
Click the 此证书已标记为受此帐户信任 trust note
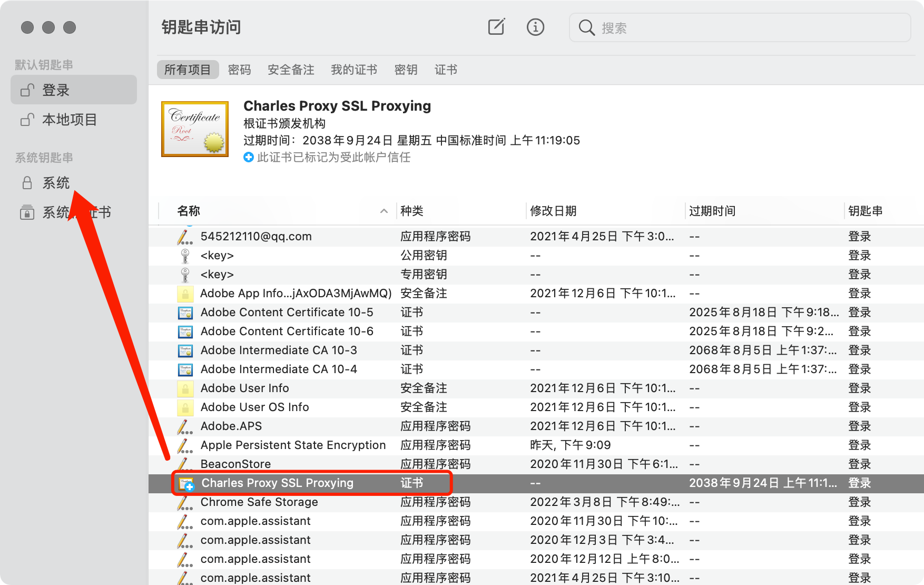point(334,157)
